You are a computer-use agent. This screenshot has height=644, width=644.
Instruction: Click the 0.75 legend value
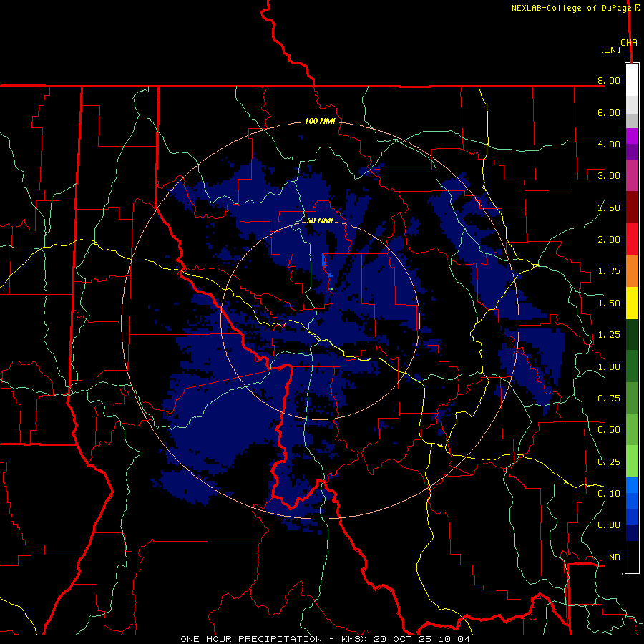click(x=609, y=399)
